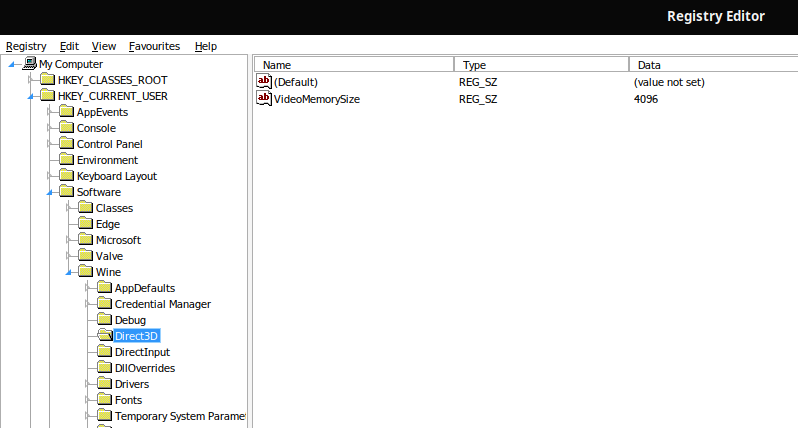Screen dimensions: 798x428
Task: Expand the Control Panel key
Action: click(49, 144)
